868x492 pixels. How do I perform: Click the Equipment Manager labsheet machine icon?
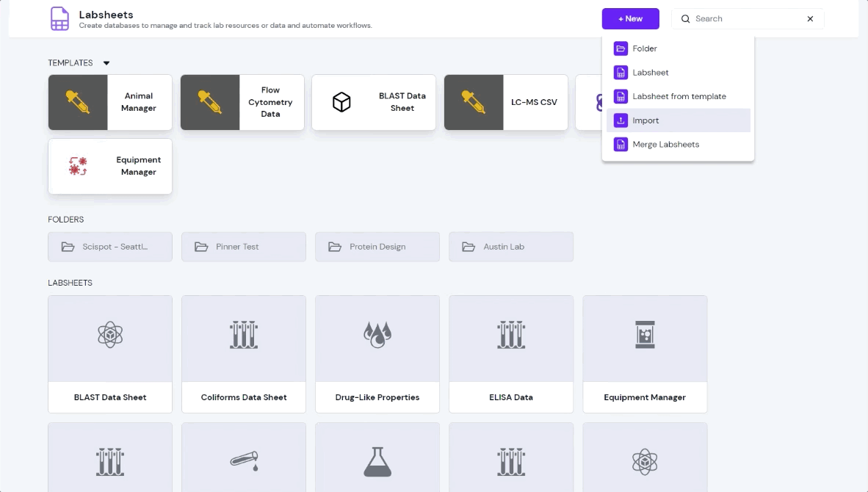point(645,335)
